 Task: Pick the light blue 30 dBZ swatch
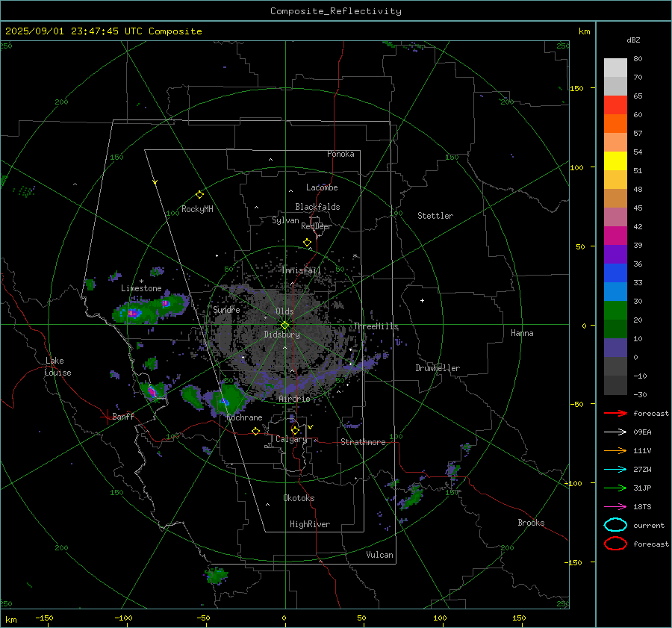(615, 291)
